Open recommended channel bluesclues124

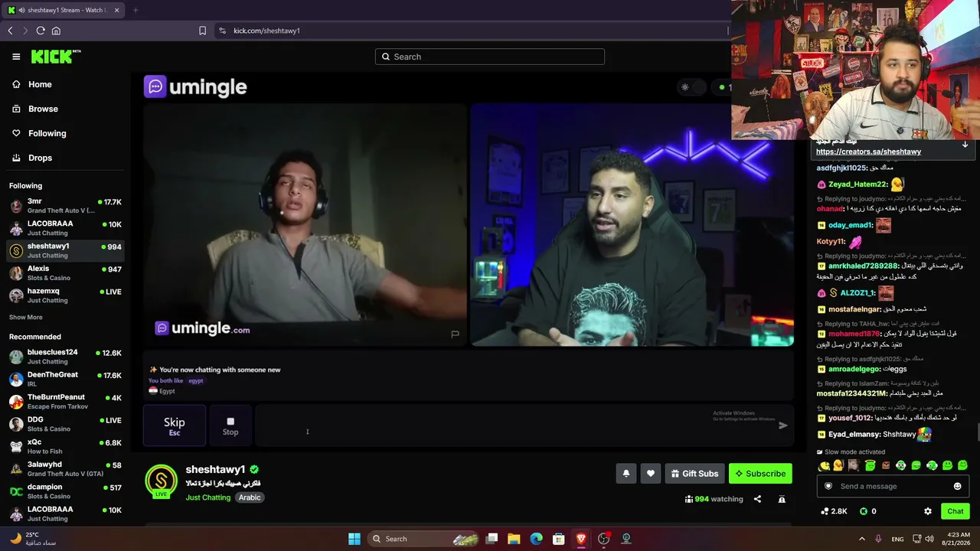[x=65, y=357]
